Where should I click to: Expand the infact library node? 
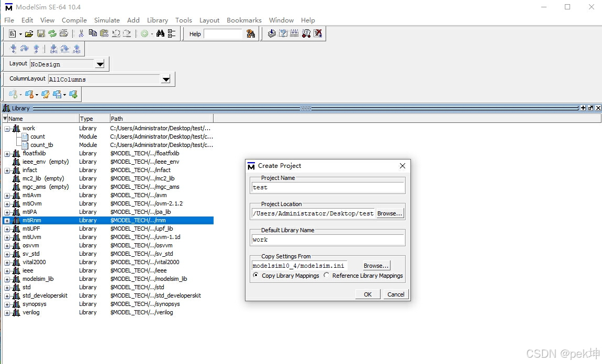coord(7,170)
